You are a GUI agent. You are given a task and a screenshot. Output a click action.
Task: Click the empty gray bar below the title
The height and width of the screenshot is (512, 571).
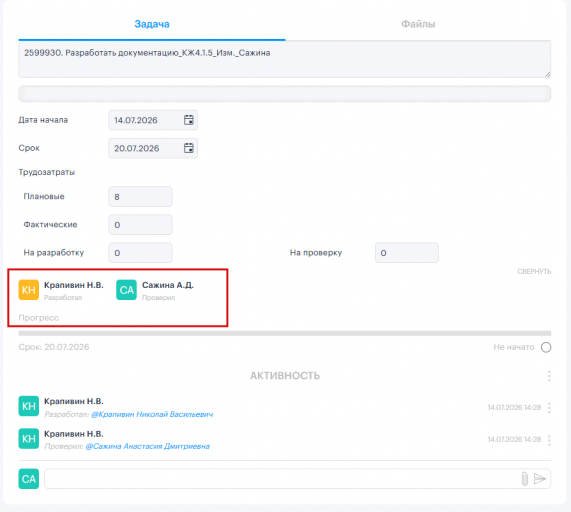pos(284,94)
